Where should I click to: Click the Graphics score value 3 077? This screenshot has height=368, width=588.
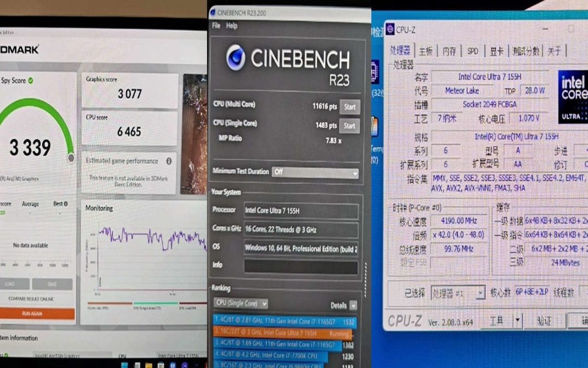tap(130, 94)
